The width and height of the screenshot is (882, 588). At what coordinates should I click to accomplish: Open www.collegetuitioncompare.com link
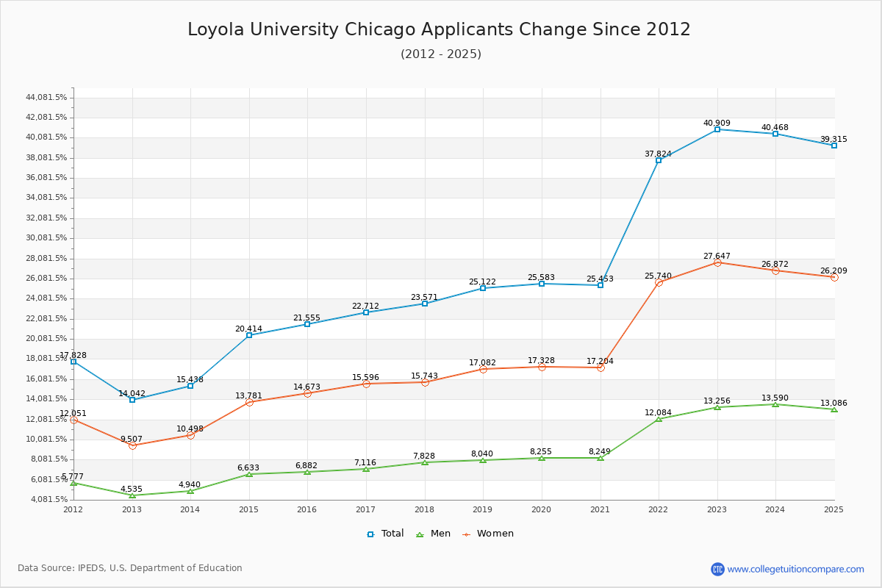click(x=795, y=567)
